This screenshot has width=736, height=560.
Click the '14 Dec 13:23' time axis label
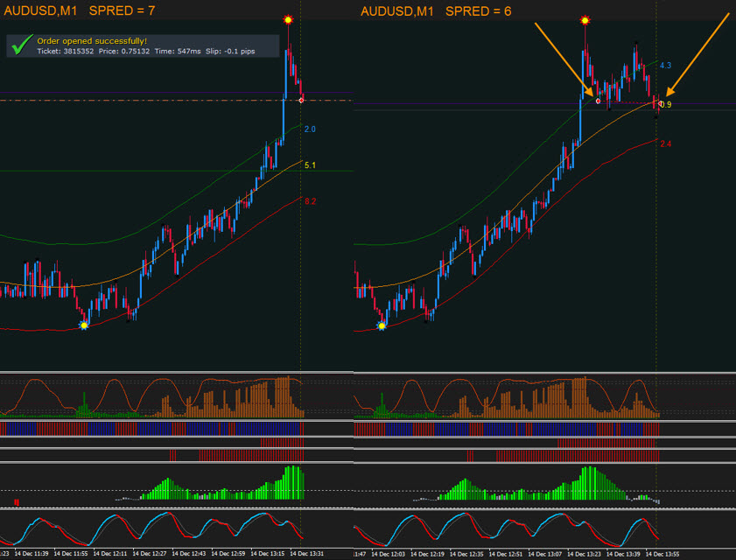[585, 554]
